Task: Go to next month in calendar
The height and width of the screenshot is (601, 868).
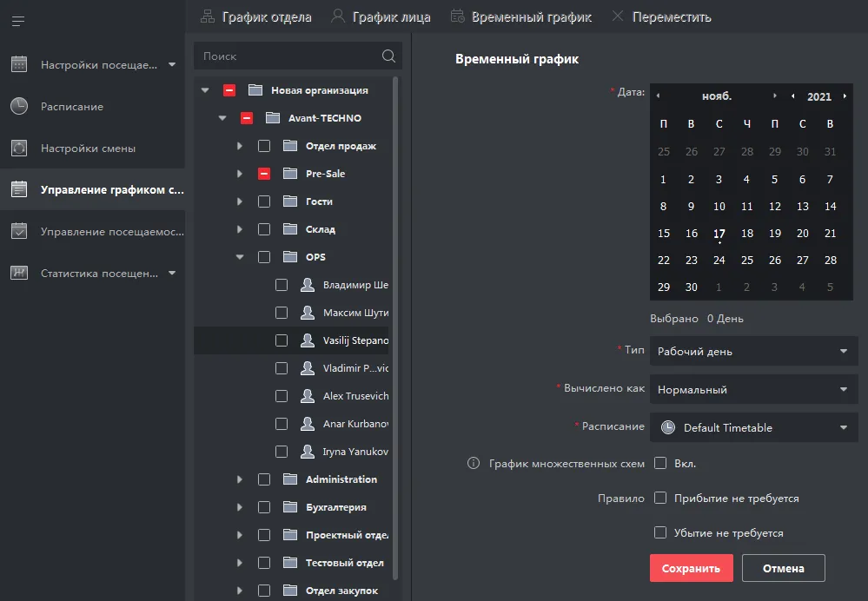Action: point(775,96)
